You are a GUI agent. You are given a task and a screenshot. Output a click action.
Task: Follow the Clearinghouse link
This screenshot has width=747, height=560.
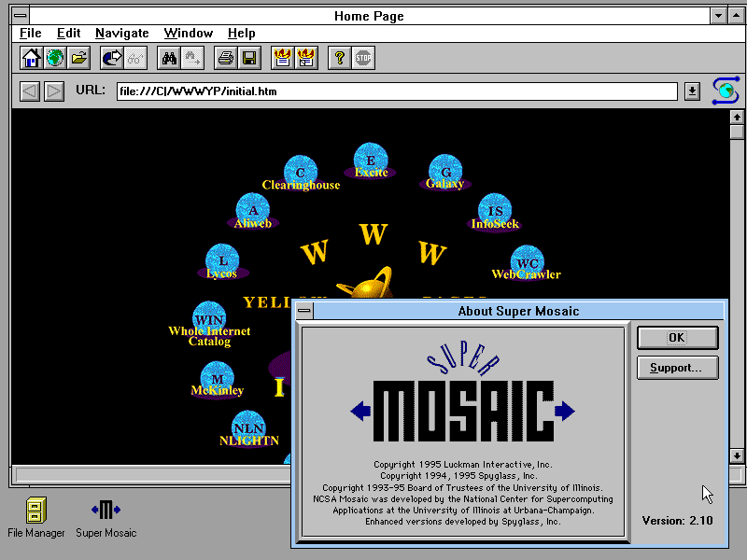point(301,174)
